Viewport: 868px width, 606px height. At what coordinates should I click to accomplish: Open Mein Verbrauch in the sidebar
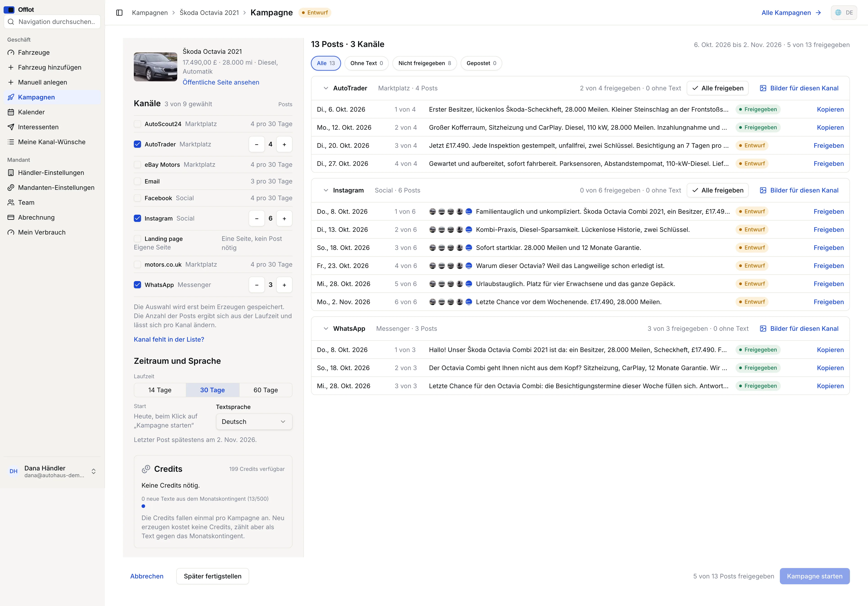[52, 232]
